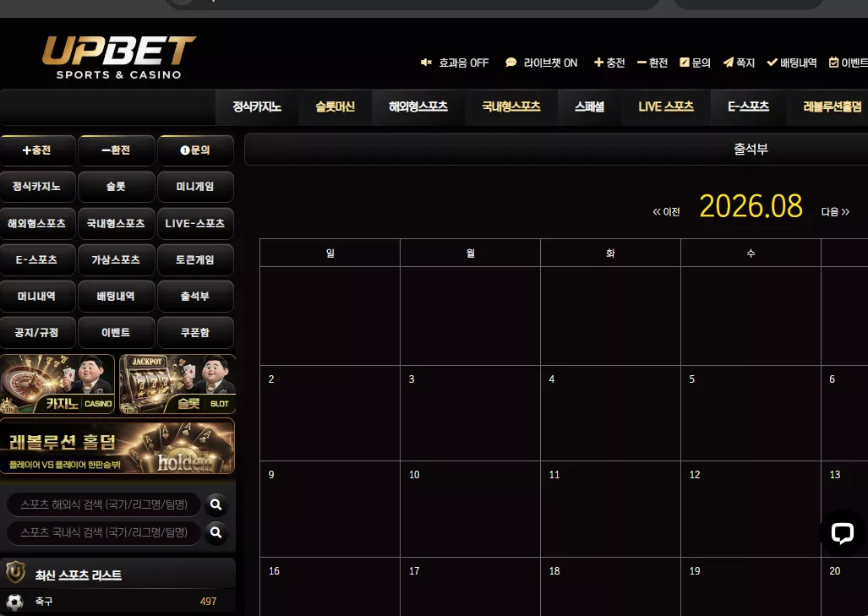Toggle live chat (라이브챗 ON)
Screen dimensions: 868x616
coord(541,63)
